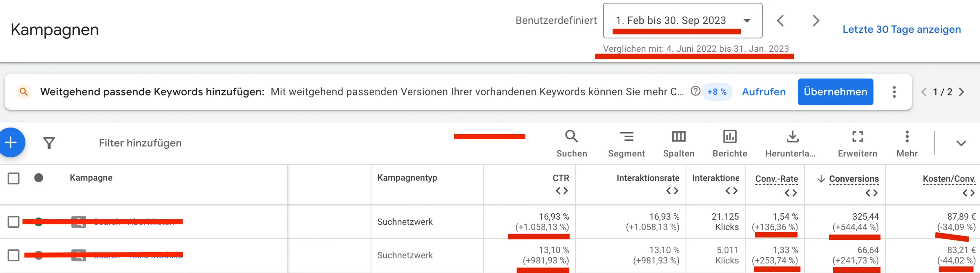
Task: Click the status dot column header
Action: [x=38, y=178]
